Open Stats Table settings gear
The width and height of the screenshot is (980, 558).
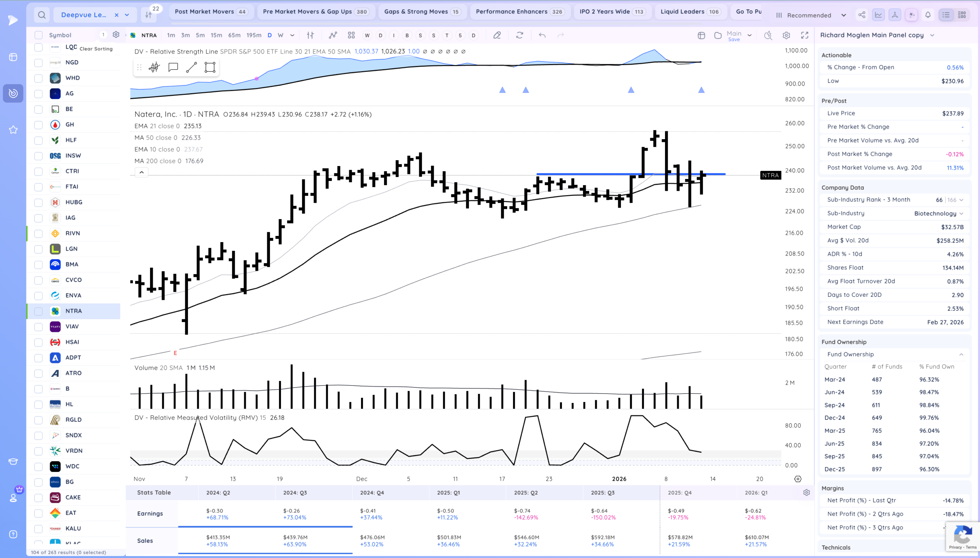[x=807, y=493]
